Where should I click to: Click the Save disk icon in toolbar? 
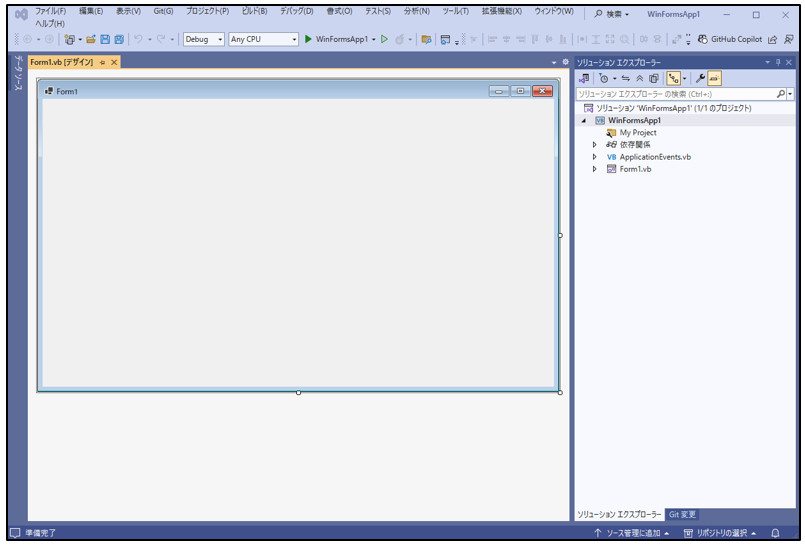click(105, 40)
